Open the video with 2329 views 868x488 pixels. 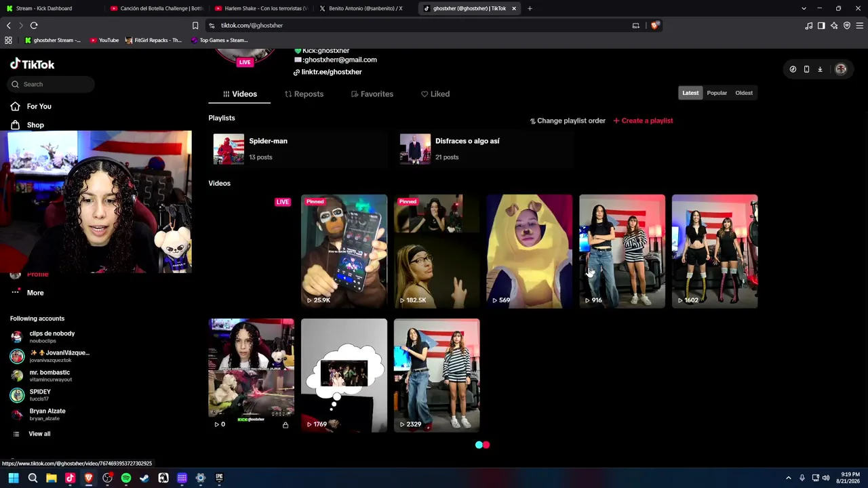click(x=437, y=375)
